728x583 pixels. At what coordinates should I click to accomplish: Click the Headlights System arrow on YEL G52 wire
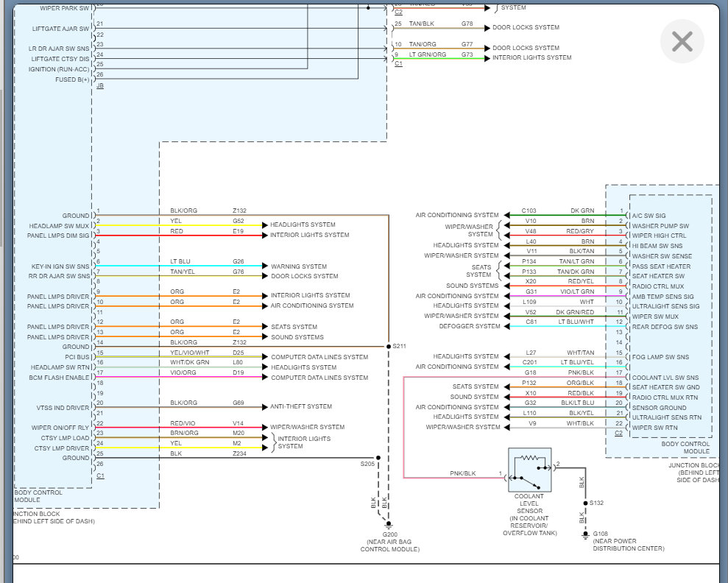click(265, 225)
